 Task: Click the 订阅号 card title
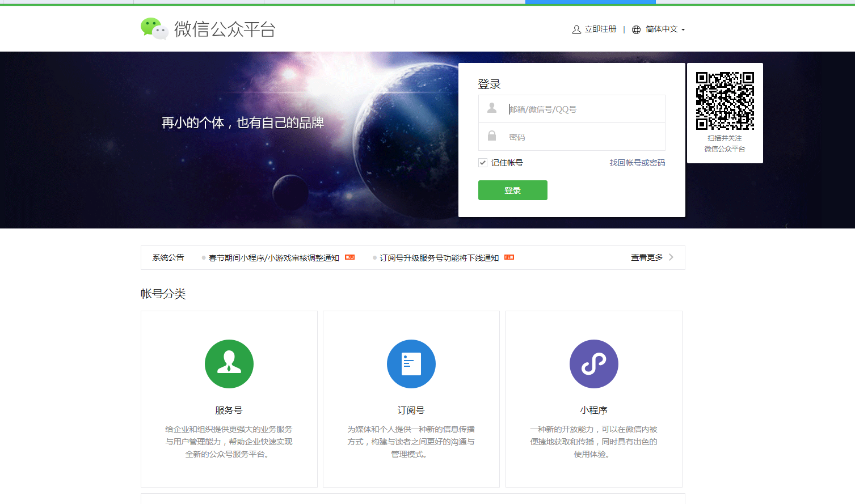pyautogui.click(x=411, y=410)
